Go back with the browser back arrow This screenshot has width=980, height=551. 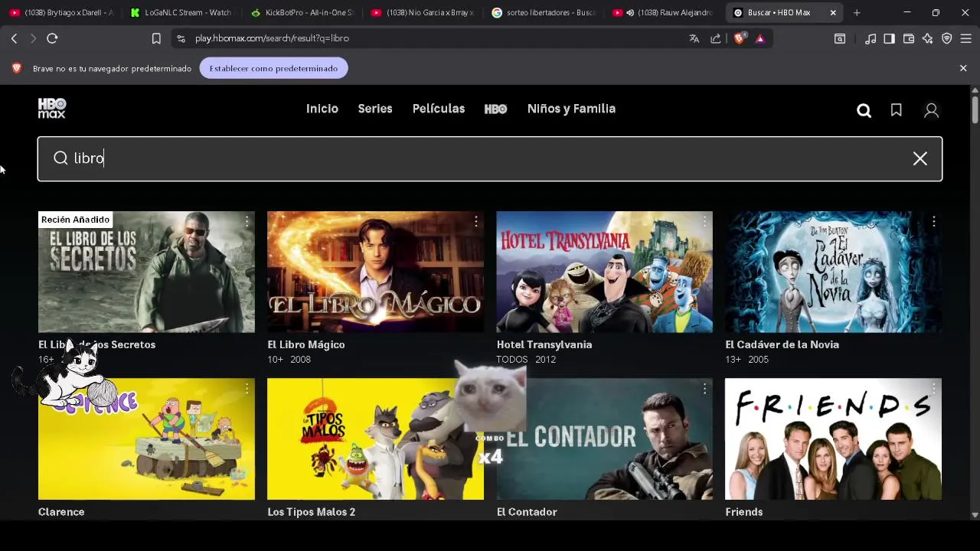[14, 38]
